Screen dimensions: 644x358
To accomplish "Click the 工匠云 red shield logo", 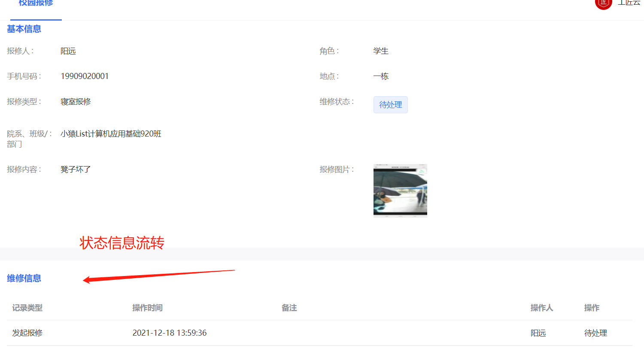I will [603, 4].
